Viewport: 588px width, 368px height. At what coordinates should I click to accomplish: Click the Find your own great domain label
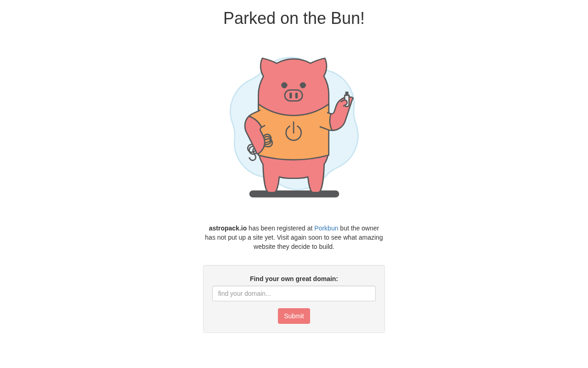pyautogui.click(x=294, y=279)
